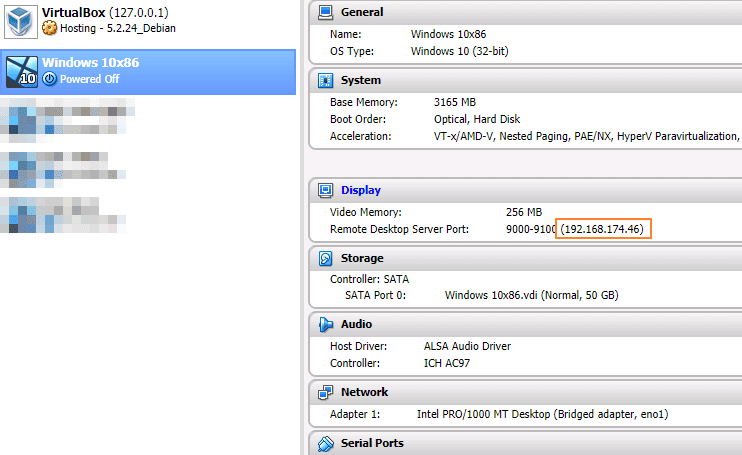Click the Host Driver label

(358, 346)
